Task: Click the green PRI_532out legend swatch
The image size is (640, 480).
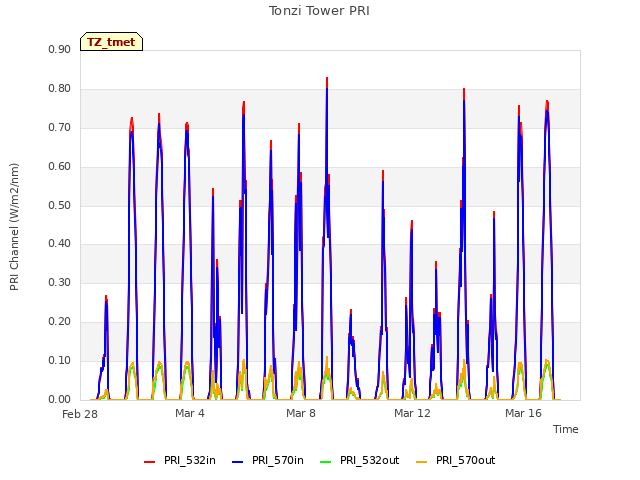Action: 326,461
